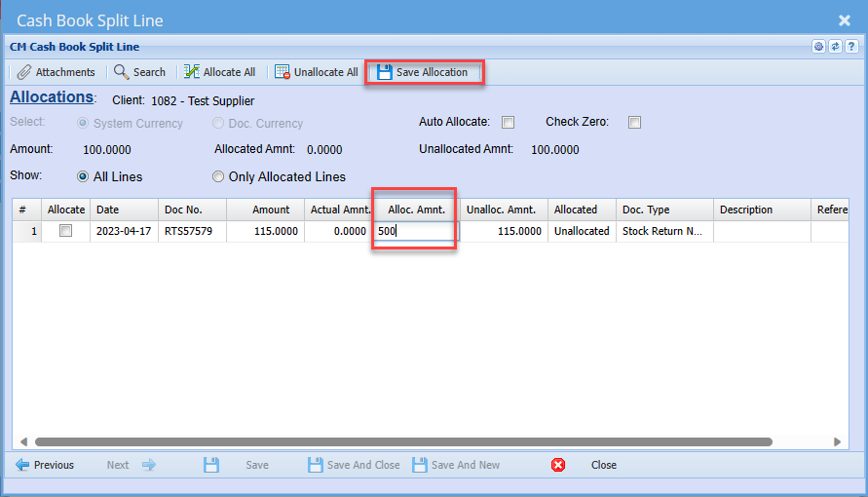Viewport: 868px width, 497px height.
Task: Select the All Lines radio option
Action: coord(83,176)
